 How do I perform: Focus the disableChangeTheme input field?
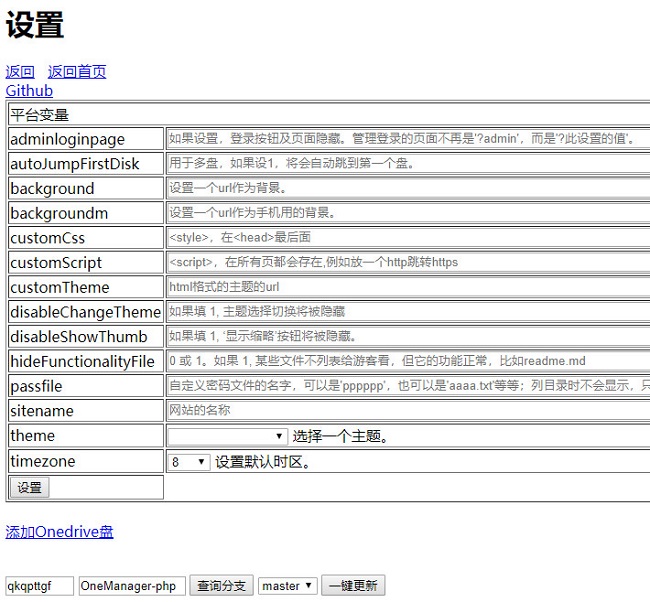tap(408, 312)
